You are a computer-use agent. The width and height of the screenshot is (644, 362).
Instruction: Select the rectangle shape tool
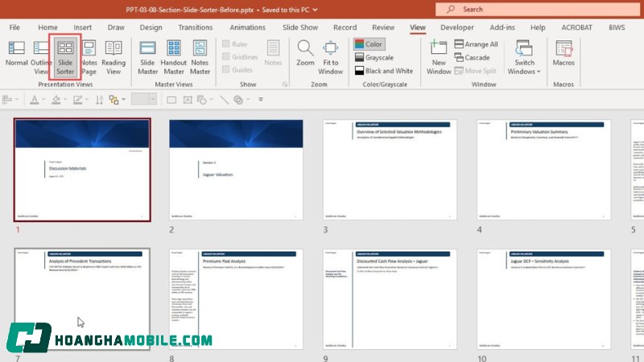[171, 100]
